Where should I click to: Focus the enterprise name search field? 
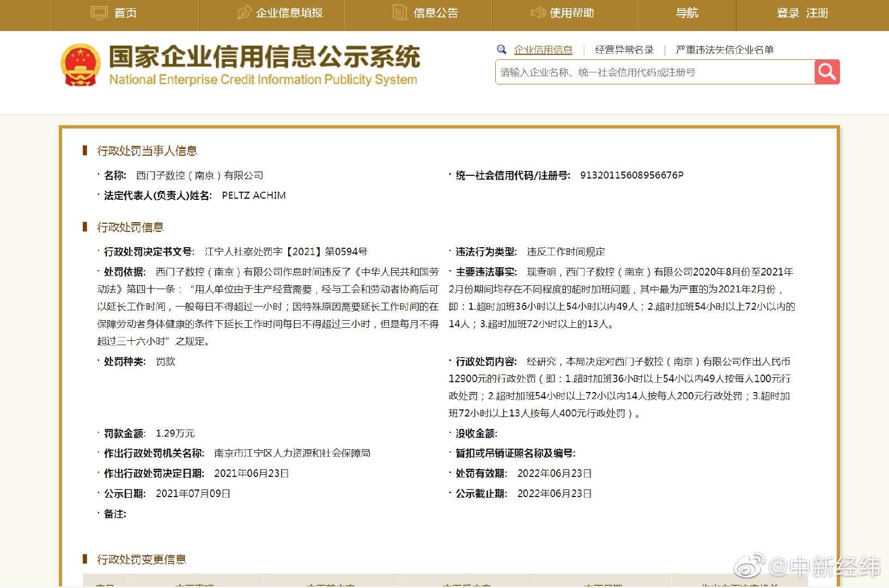pos(654,72)
